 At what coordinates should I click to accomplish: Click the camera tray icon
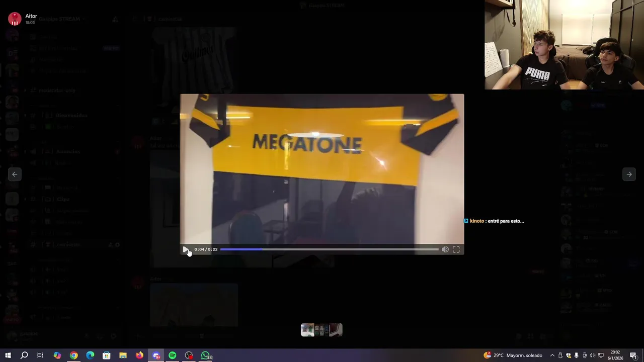pos(584,355)
